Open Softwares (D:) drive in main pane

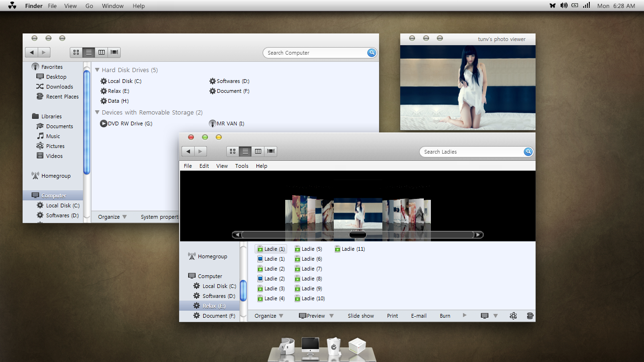coord(230,81)
